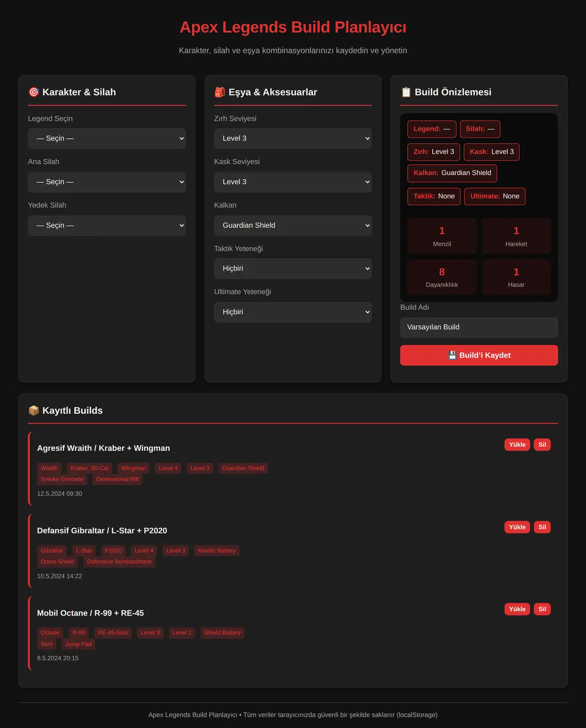This screenshot has height=728, width=586.
Task: Click the Kinetic Battery tag
Action: [217, 551]
